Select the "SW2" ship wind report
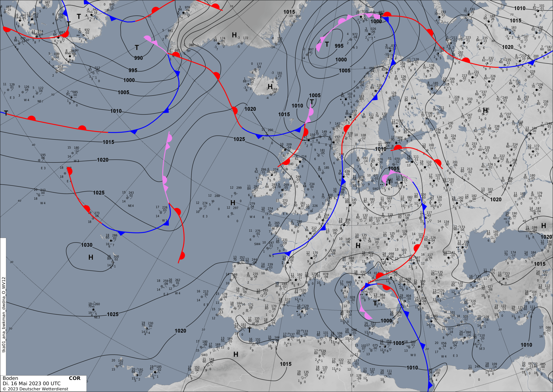553x392 pixels. 376,189
